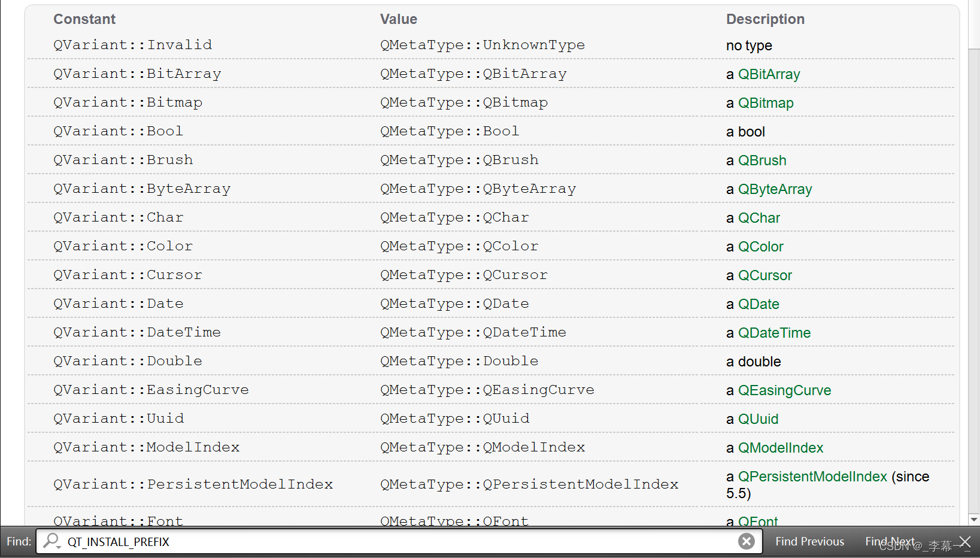Open the QCursor link
The width and height of the screenshot is (980, 558).
click(764, 275)
